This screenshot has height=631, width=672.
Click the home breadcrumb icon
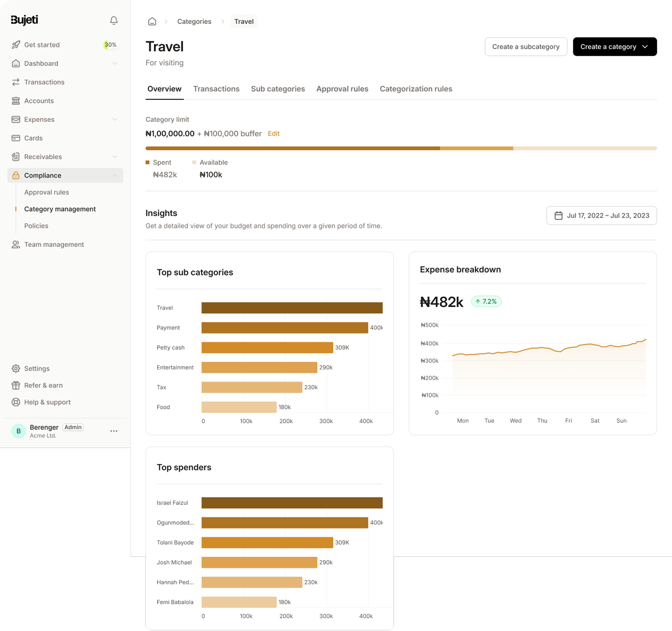152,21
